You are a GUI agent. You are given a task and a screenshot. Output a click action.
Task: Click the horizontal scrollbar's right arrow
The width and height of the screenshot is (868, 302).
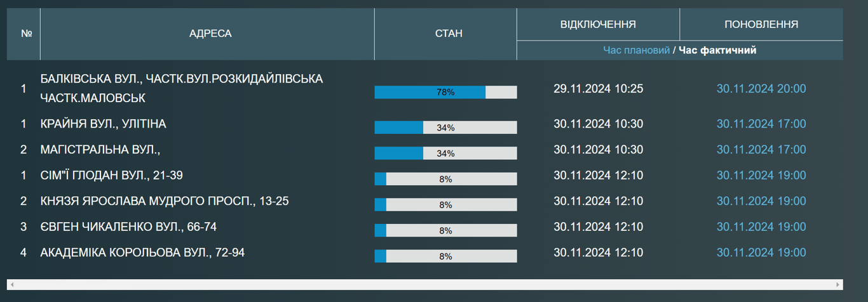click(838, 285)
